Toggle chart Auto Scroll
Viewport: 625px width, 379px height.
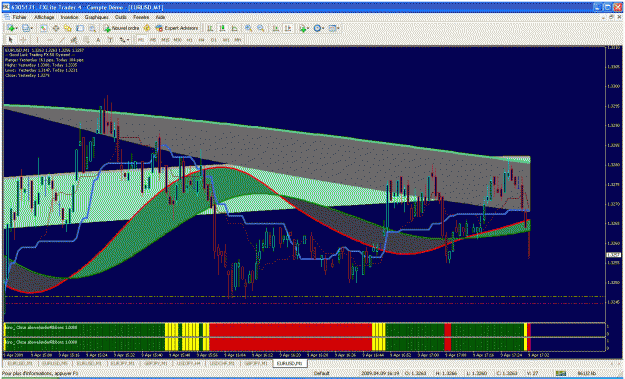[275, 28]
